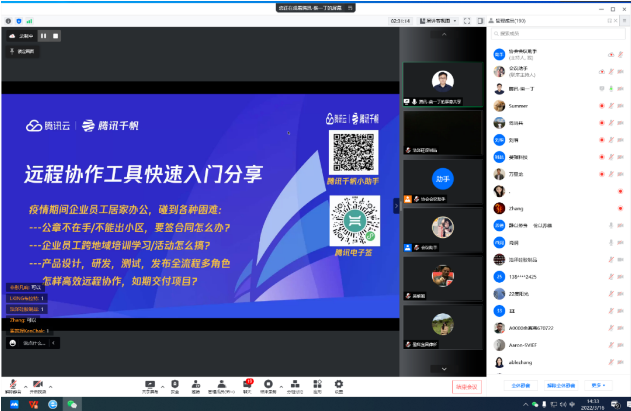Click the meeting info icon at top left
Screen dimensions: 631x411
(8, 21)
